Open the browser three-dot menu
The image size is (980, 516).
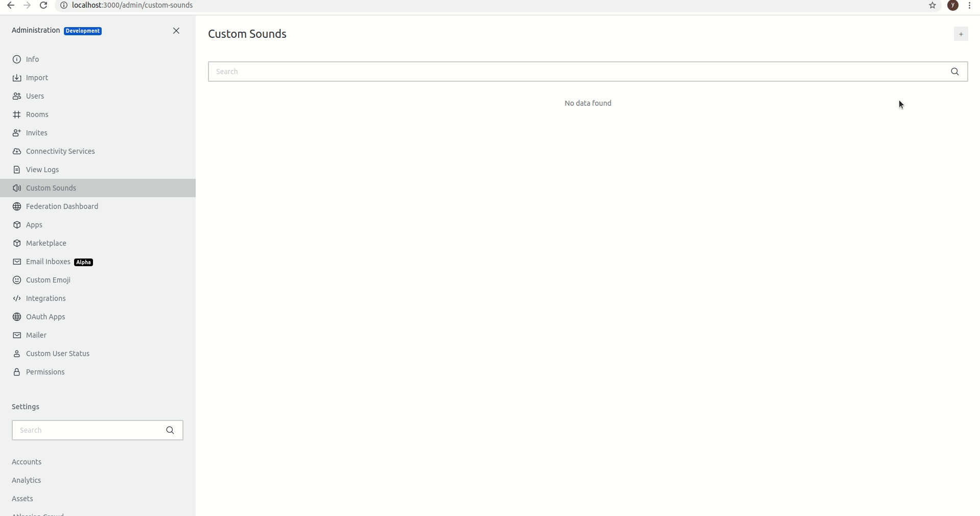coord(970,5)
